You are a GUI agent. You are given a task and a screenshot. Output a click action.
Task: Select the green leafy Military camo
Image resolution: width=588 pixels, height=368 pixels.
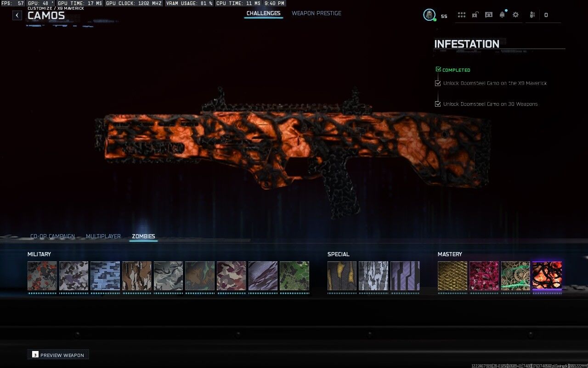click(x=294, y=276)
